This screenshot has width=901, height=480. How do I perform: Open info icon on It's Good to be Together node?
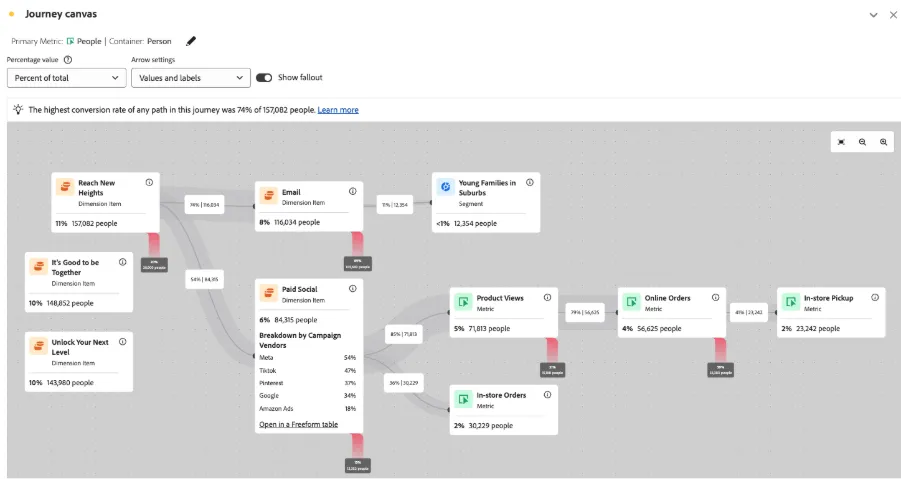122,262
